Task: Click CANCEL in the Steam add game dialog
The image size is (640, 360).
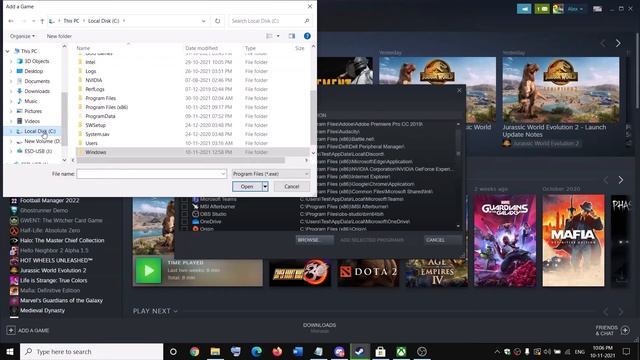Action: [x=443, y=240]
